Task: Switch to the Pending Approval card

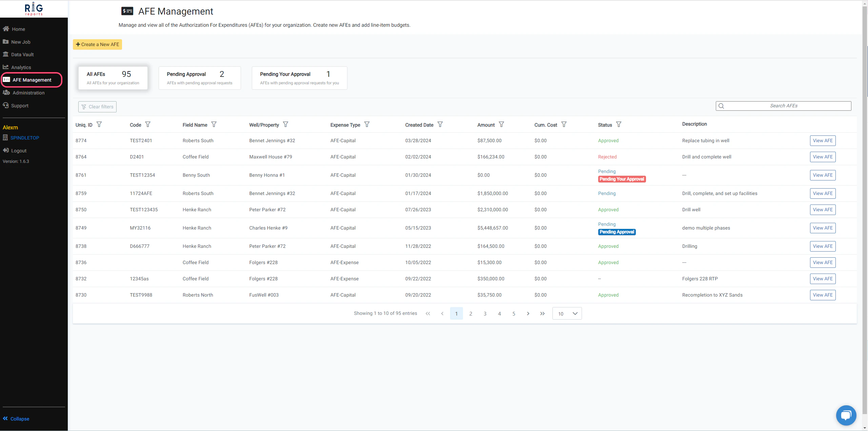Action: [199, 78]
